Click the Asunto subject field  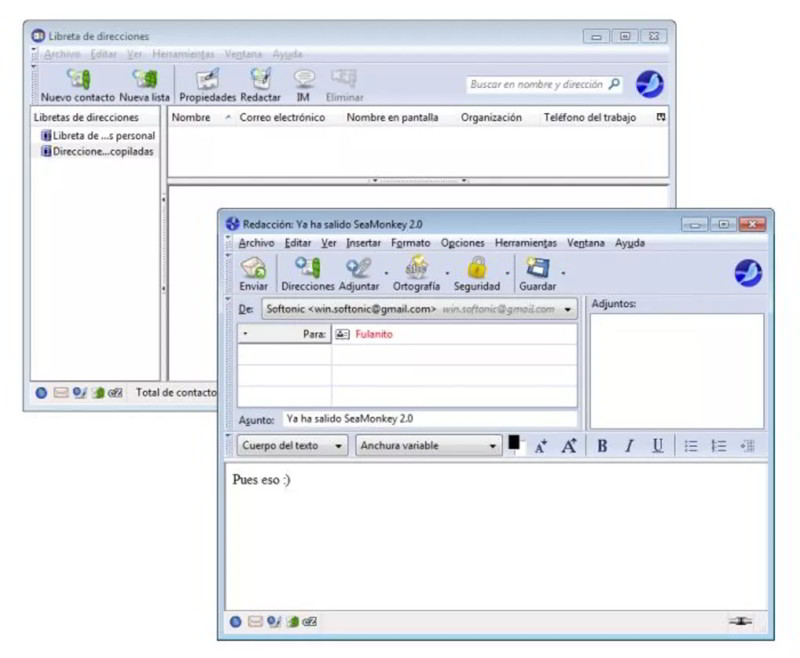[x=428, y=419]
